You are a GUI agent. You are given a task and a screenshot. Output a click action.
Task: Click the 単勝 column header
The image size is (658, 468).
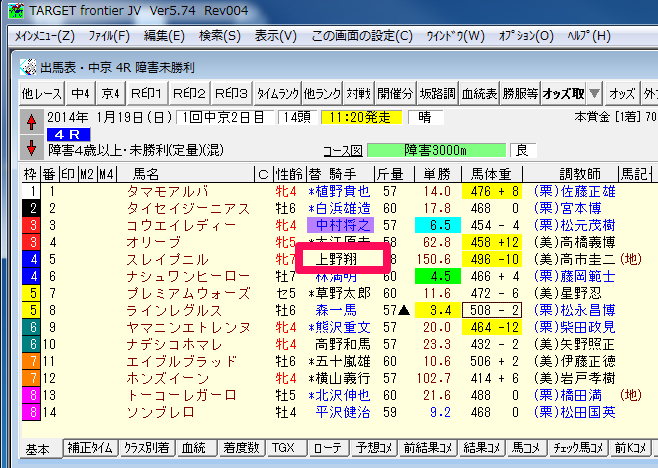pos(437,174)
